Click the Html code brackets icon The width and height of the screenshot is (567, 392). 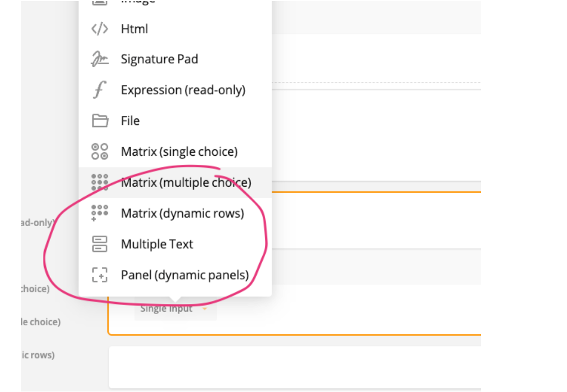pyautogui.click(x=99, y=29)
